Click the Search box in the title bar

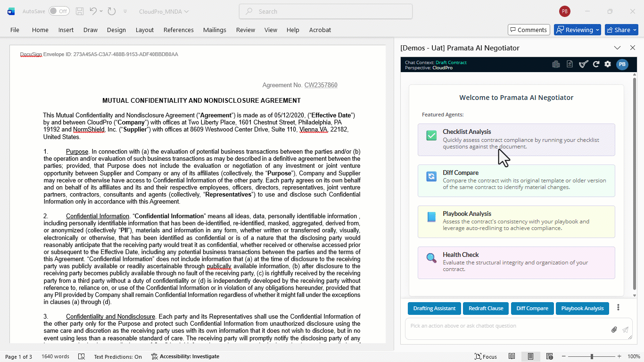[326, 11]
